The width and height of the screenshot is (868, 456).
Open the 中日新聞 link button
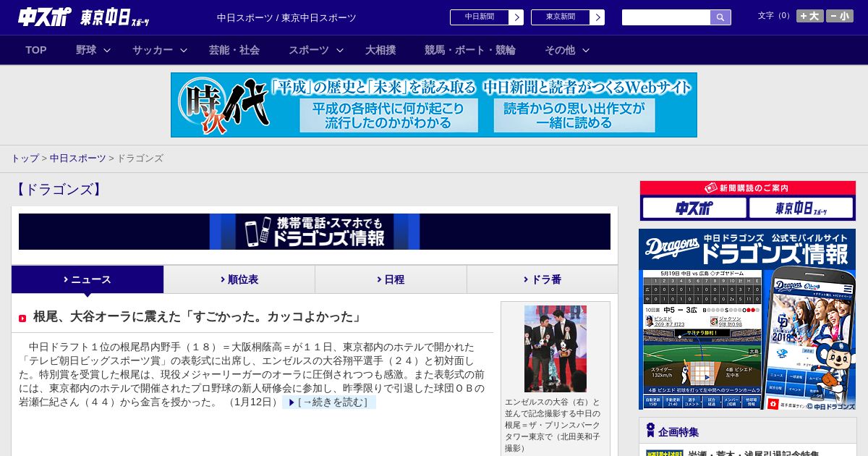pos(479,17)
